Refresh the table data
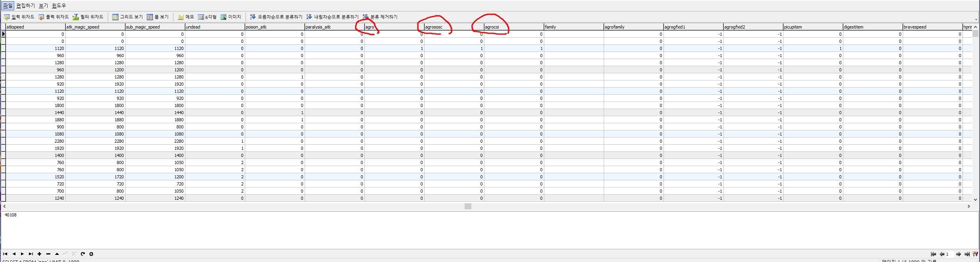The width and height of the screenshot is (980, 262). click(83, 254)
